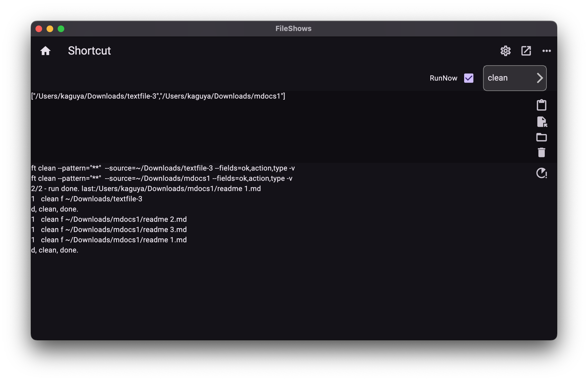Click the open folder icon
Viewport: 588px width, 381px height.
coord(541,137)
